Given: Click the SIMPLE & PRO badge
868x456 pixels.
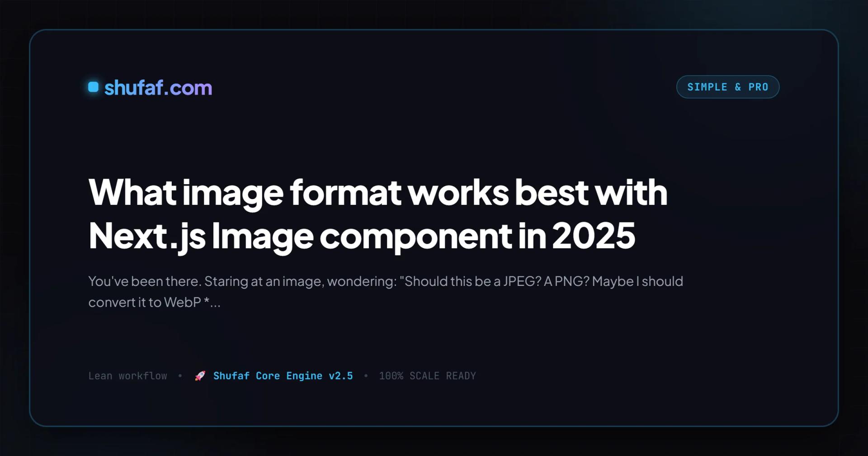Looking at the screenshot, I should pyautogui.click(x=727, y=87).
